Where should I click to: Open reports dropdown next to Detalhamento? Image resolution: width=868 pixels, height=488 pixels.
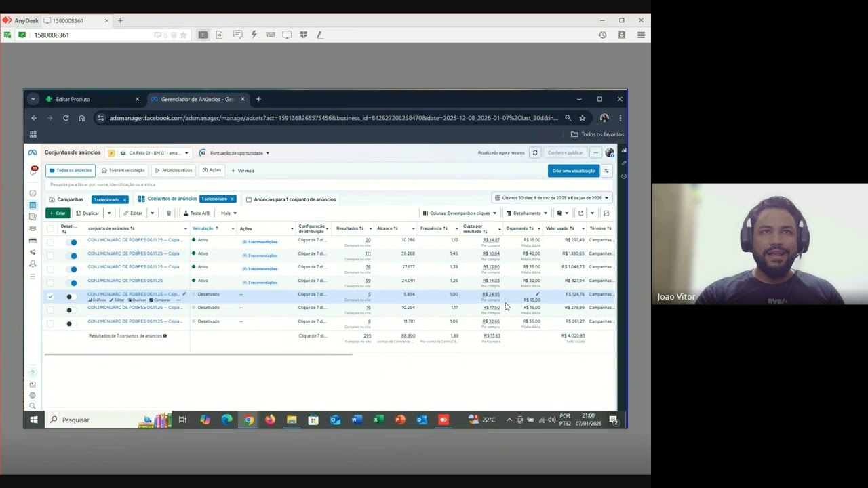click(x=562, y=213)
